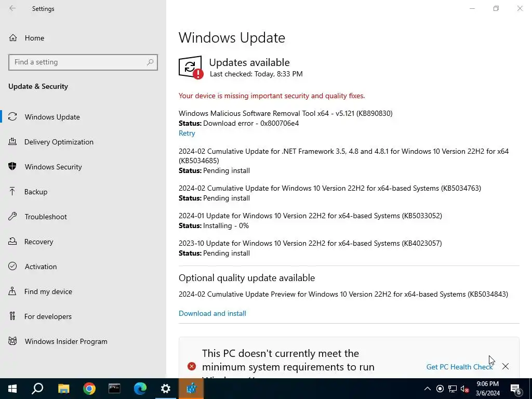Open the Start menu from the Windows logo
Screen dimensions: 532x399
(12, 389)
